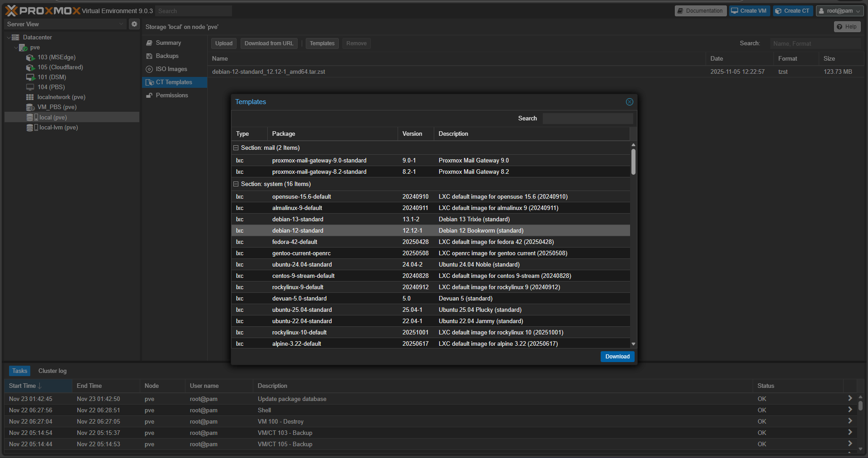Click the Templates dialog scrollbar thumb
The height and width of the screenshot is (458, 868).
click(633, 162)
